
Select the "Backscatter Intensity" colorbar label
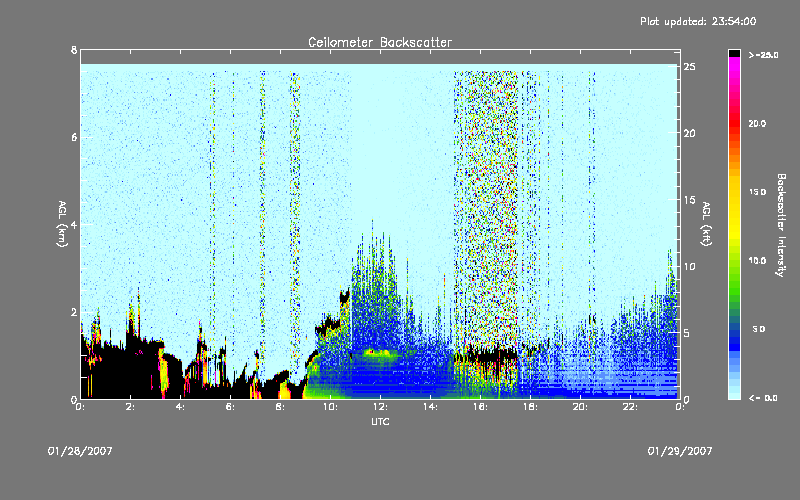pos(781,225)
